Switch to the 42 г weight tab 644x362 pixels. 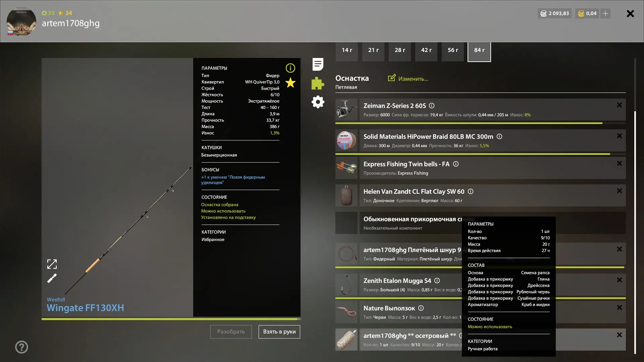(x=426, y=52)
